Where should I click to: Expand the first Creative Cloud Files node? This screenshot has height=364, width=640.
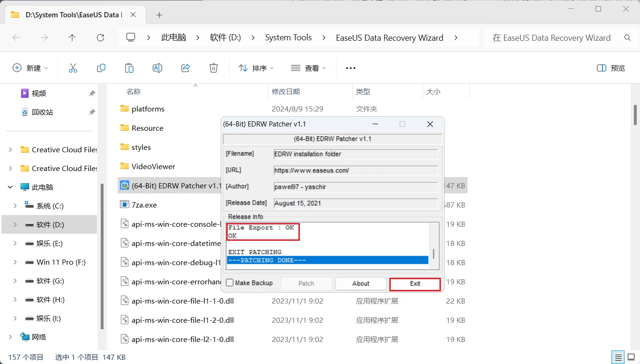click(x=10, y=150)
